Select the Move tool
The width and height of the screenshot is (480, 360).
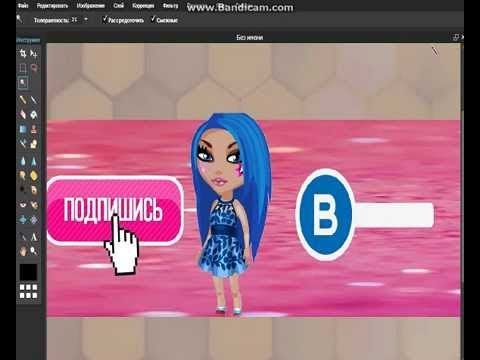pyautogui.click(x=34, y=53)
